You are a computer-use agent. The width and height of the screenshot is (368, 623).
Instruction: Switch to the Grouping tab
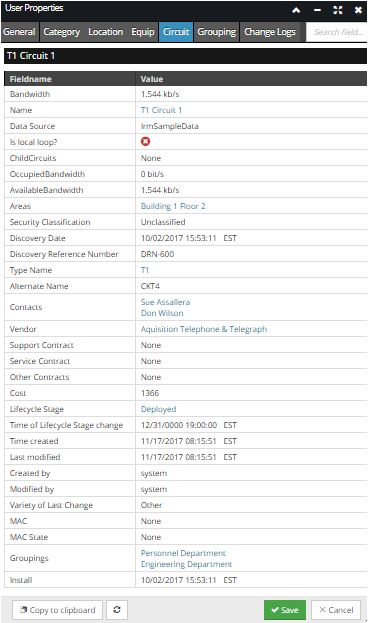click(217, 32)
